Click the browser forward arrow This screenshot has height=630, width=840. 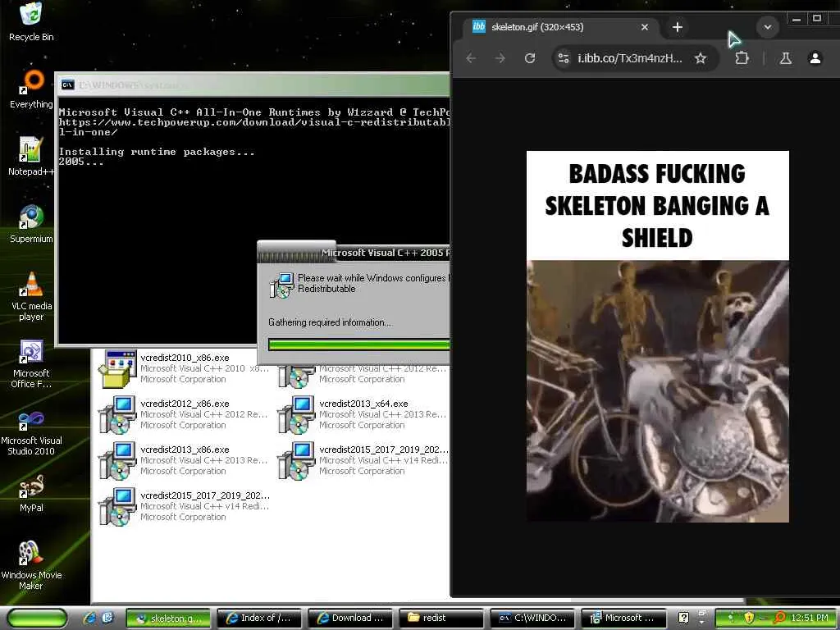click(500, 58)
